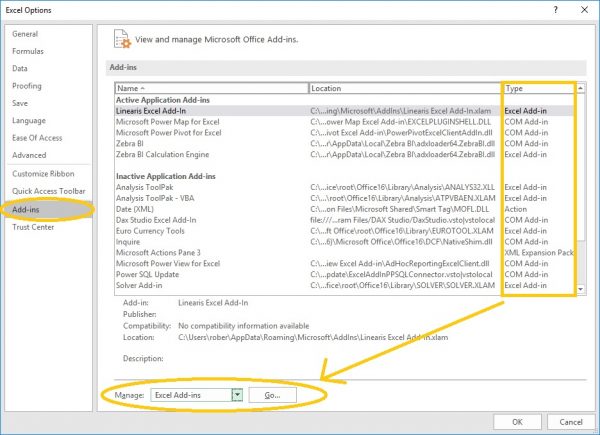Select Zebra BI Calculation Engine row

pyautogui.click(x=344, y=155)
